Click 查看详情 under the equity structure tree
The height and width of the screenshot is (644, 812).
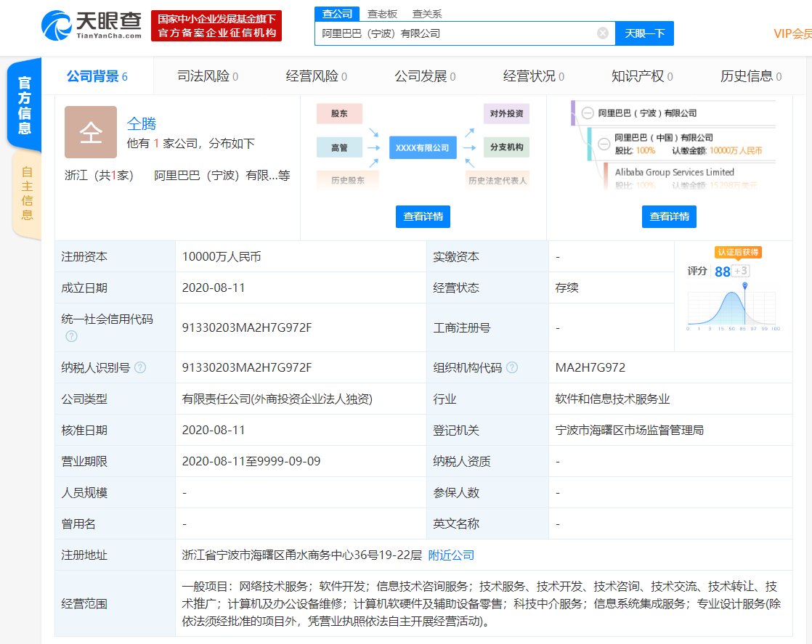click(669, 216)
